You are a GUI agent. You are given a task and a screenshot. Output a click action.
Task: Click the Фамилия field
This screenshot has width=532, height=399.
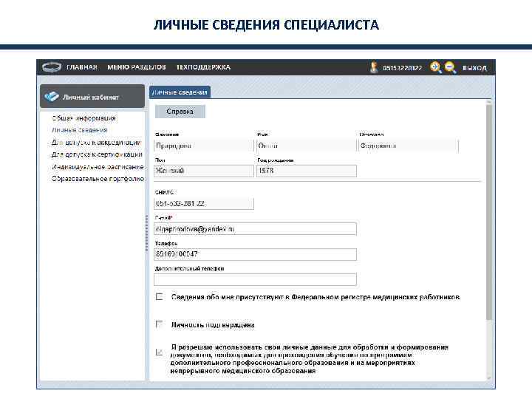[204, 146]
